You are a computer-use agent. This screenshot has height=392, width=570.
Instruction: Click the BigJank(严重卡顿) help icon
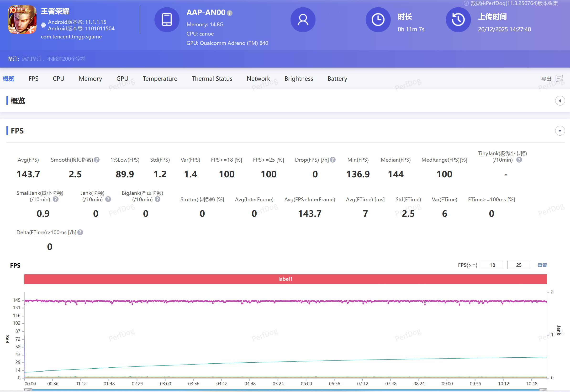(158, 199)
